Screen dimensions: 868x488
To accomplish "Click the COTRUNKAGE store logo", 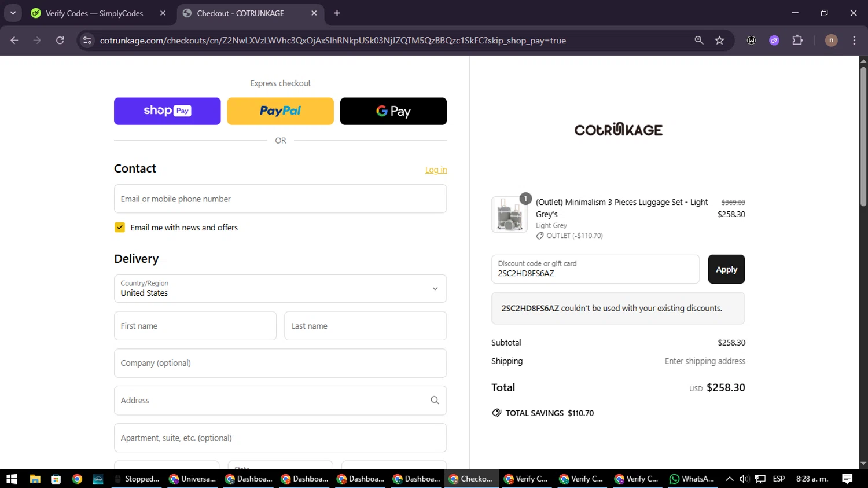I will (618, 129).
